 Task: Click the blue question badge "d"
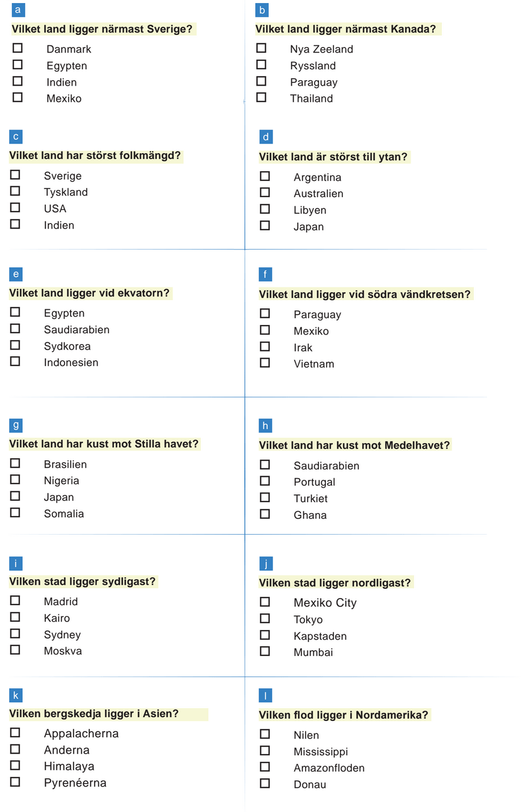pyautogui.click(x=266, y=137)
